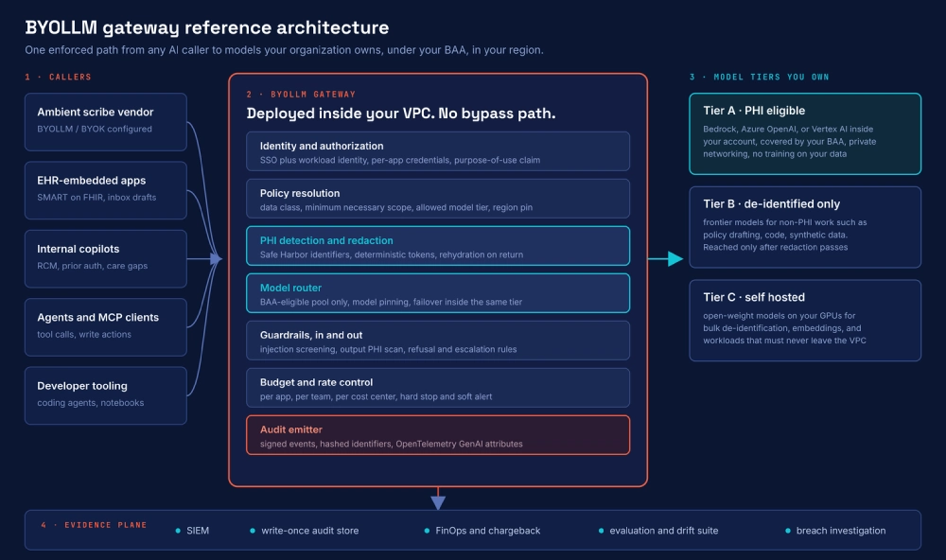The image size is (946, 560).
Task: Click the '1 · CALLERS' section label
Action: point(58,78)
